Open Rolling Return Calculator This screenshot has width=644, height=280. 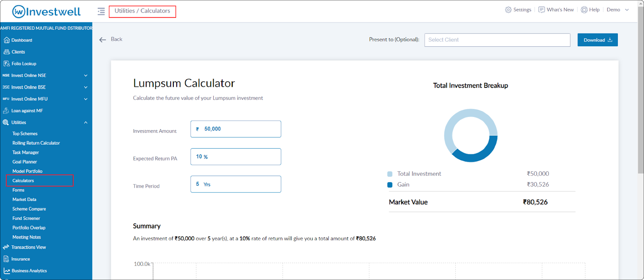[x=36, y=143]
